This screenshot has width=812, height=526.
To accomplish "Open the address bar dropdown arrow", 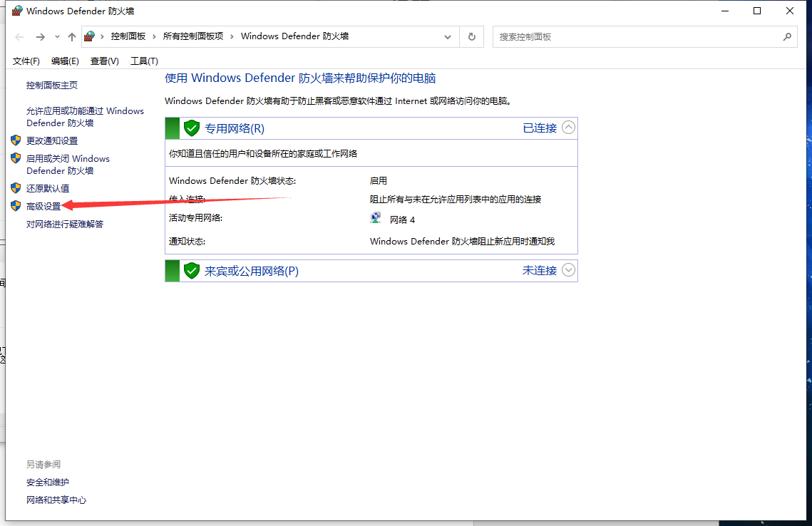I will (x=448, y=36).
